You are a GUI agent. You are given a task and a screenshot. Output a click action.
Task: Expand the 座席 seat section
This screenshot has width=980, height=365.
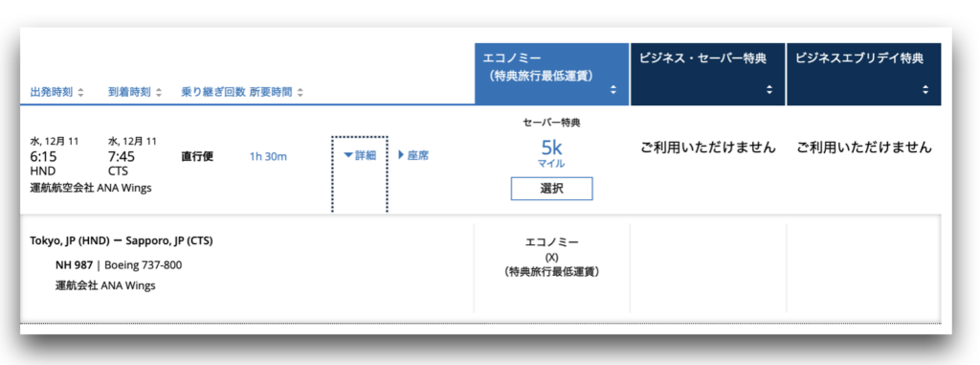point(413,156)
